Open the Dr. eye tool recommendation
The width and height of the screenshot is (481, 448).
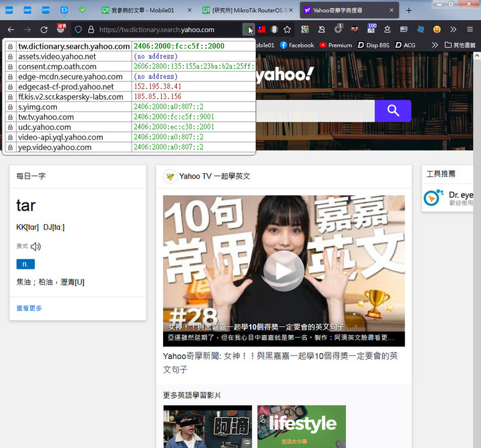[448, 198]
